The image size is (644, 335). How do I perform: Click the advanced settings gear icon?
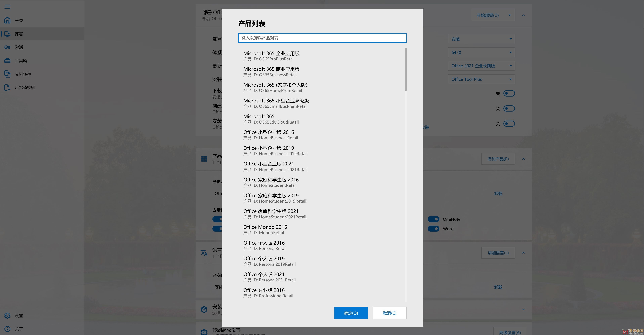(x=204, y=332)
